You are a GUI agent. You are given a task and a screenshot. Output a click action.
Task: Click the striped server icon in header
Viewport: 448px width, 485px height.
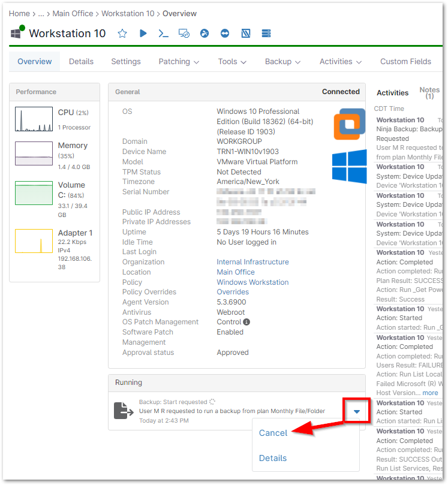(266, 34)
